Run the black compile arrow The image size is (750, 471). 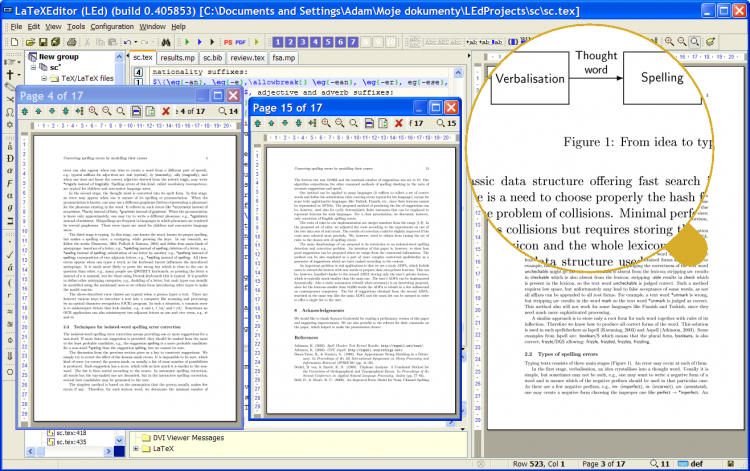(212, 42)
